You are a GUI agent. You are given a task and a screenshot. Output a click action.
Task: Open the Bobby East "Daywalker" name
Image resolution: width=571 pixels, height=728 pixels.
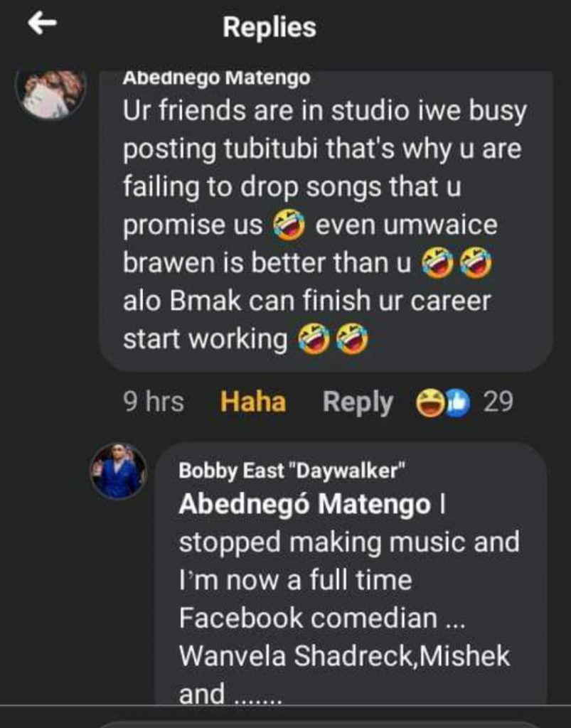click(x=292, y=470)
